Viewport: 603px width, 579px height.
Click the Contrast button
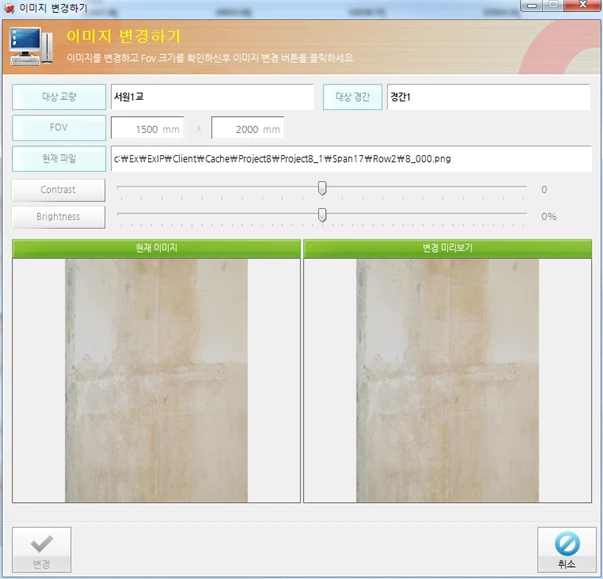58,190
